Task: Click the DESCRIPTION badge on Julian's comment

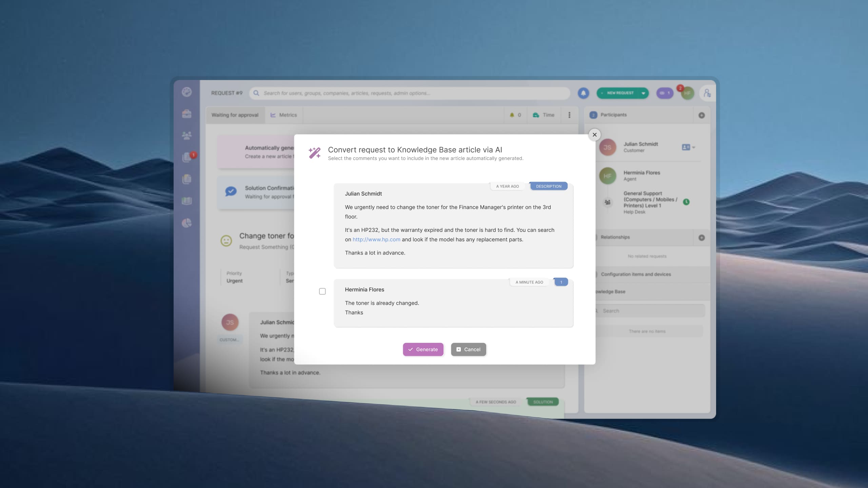Action: (x=549, y=186)
